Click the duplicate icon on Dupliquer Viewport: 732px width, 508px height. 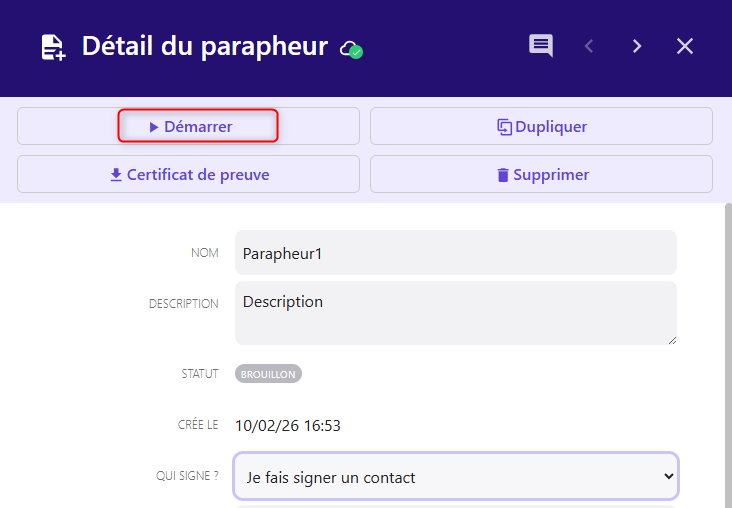click(505, 127)
